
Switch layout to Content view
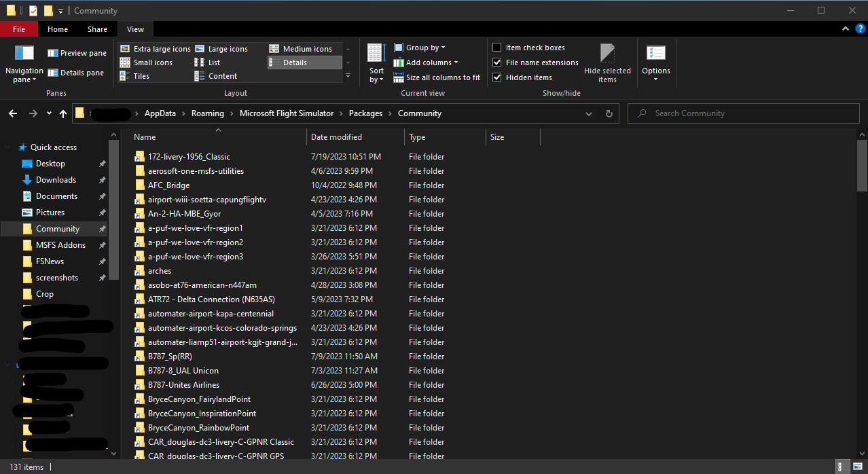pos(216,76)
